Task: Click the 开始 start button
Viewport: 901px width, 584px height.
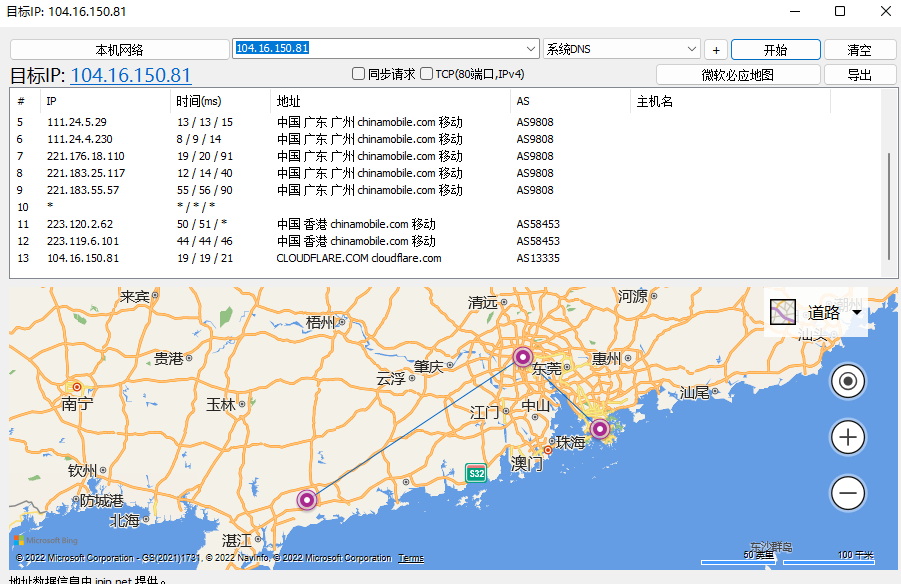Action: [x=775, y=50]
